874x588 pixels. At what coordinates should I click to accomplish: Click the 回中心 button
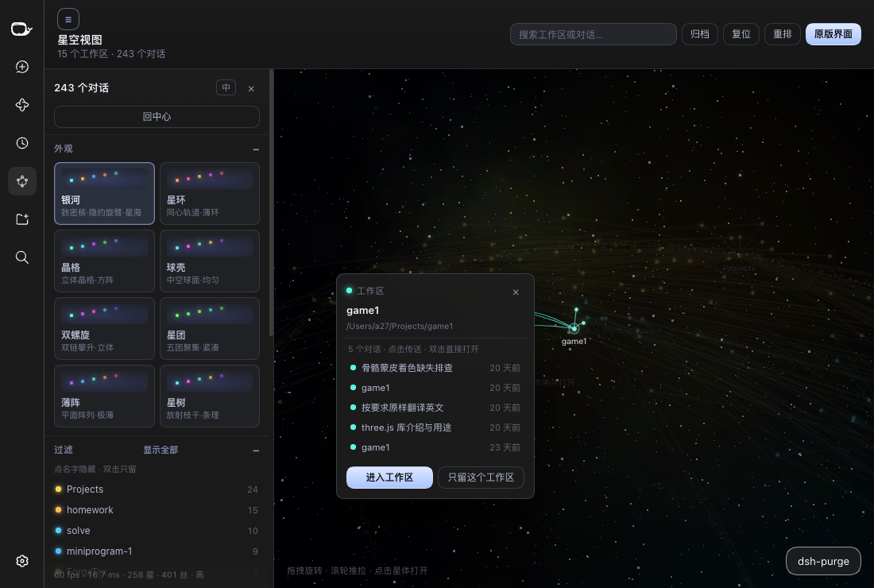pyautogui.click(x=157, y=117)
